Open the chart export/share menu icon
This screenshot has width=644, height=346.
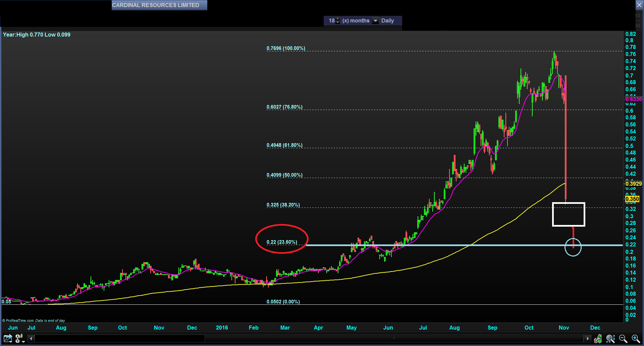pos(7,339)
